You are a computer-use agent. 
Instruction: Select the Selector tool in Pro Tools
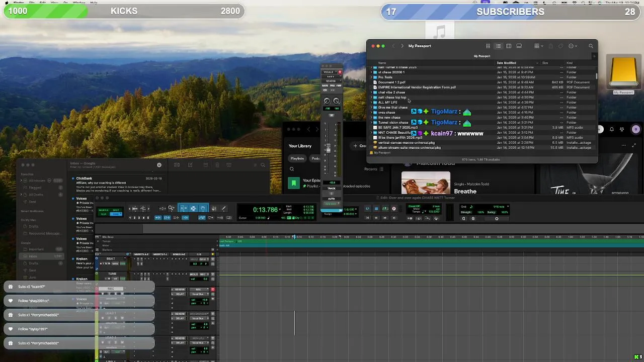click(x=193, y=208)
